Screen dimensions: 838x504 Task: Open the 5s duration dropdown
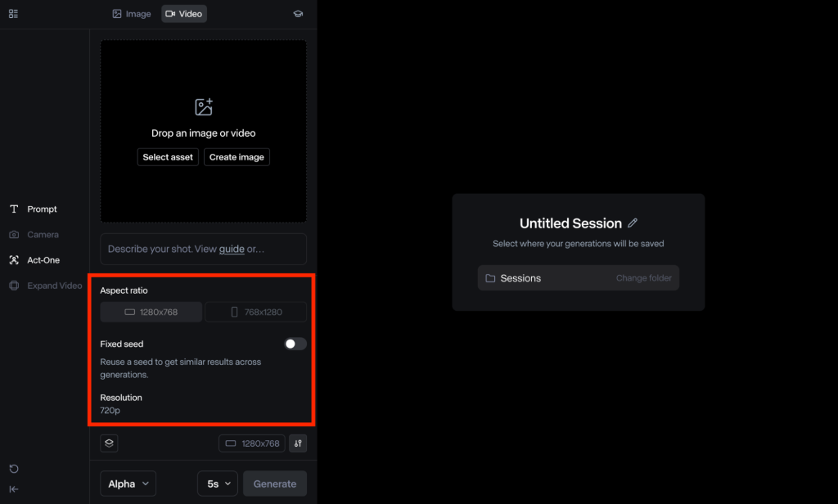(x=218, y=484)
